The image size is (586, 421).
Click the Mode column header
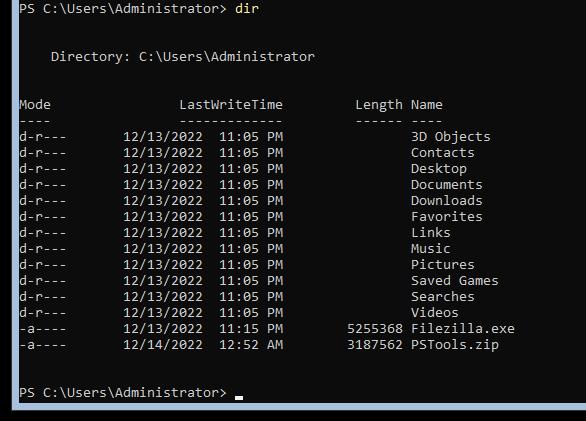[35, 105]
